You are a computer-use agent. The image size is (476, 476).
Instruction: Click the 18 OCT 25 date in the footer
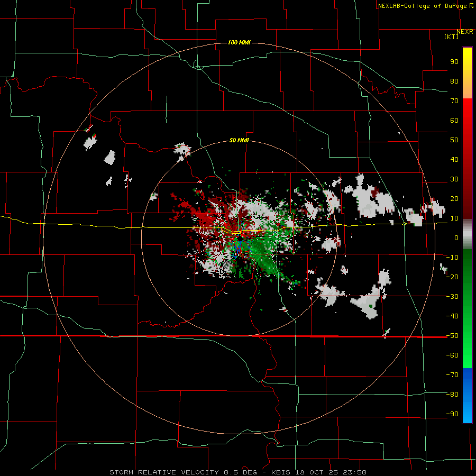[x=317, y=472]
